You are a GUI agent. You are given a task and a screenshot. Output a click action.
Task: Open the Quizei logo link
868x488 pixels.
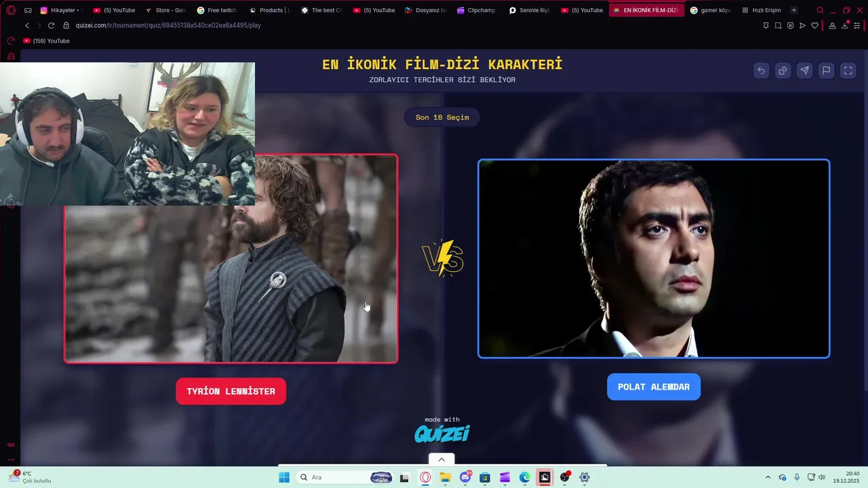(x=442, y=434)
